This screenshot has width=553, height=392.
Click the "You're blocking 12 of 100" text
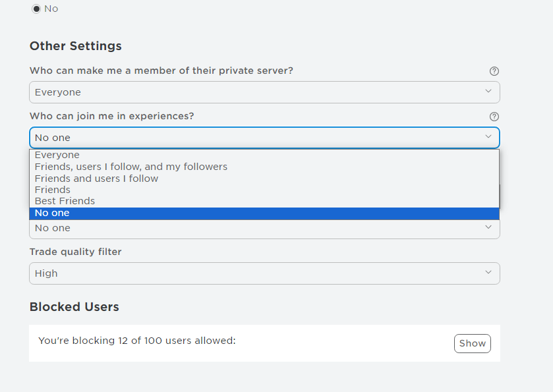(x=137, y=341)
